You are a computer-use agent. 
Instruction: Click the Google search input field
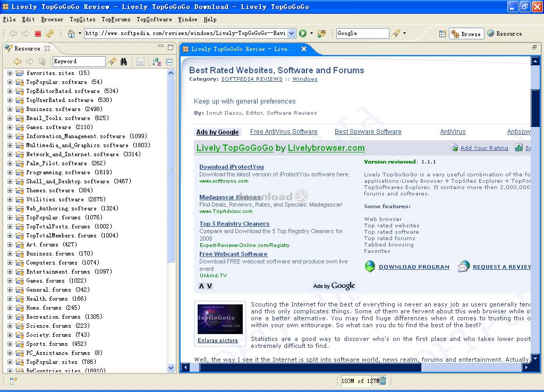click(x=362, y=33)
